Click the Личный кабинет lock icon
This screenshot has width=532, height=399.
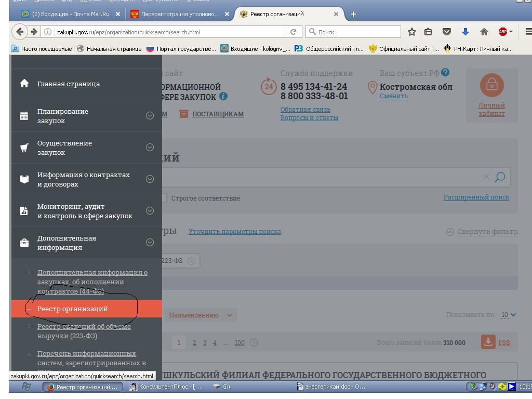click(491, 85)
